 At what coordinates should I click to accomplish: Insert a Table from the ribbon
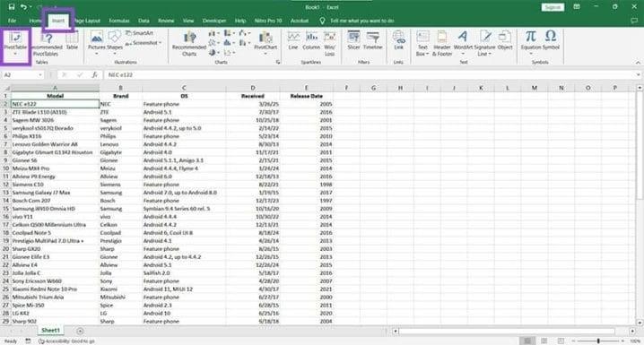pyautogui.click(x=72, y=41)
